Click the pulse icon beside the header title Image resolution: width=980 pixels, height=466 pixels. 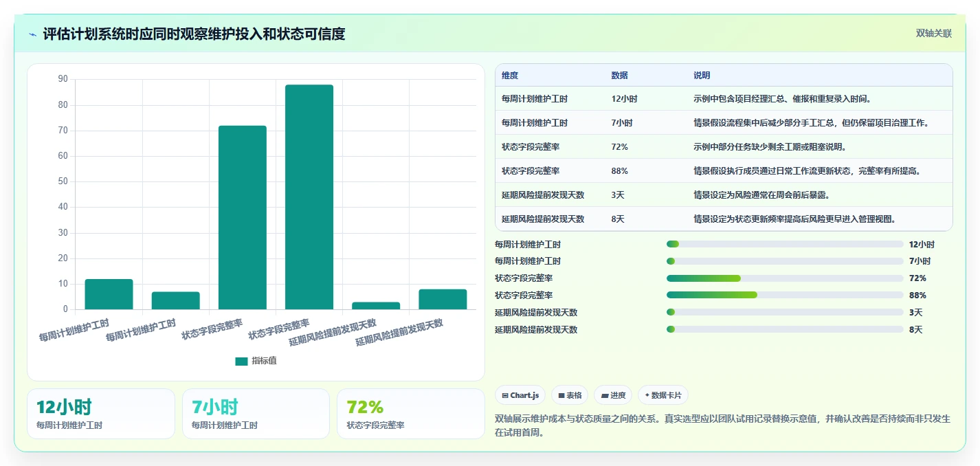pyautogui.click(x=32, y=34)
